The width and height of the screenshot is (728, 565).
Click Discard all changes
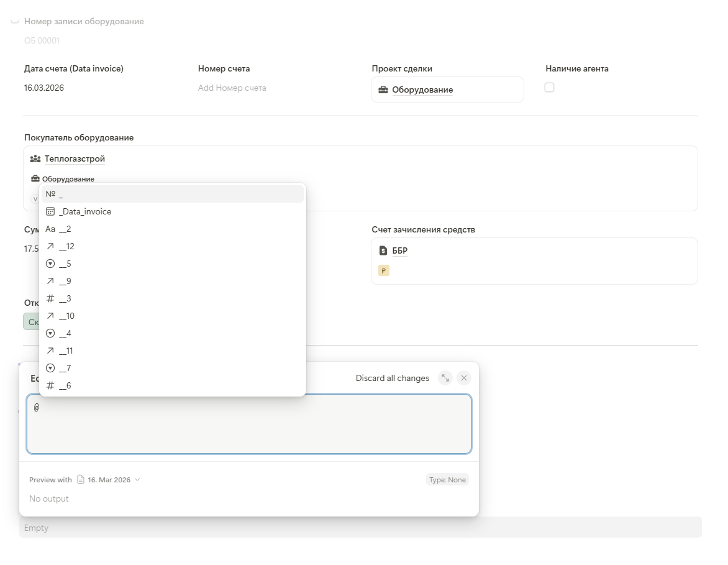[x=393, y=378]
